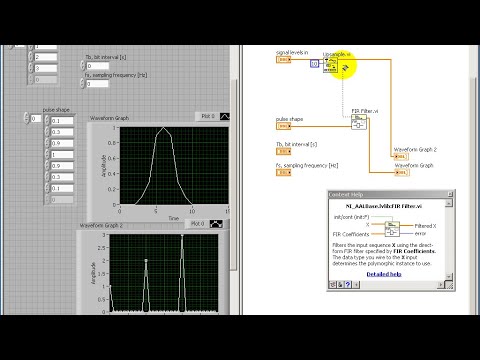The height and width of the screenshot is (360, 480).
Task: Click the Context Help resize grip
Action: click(x=449, y=285)
